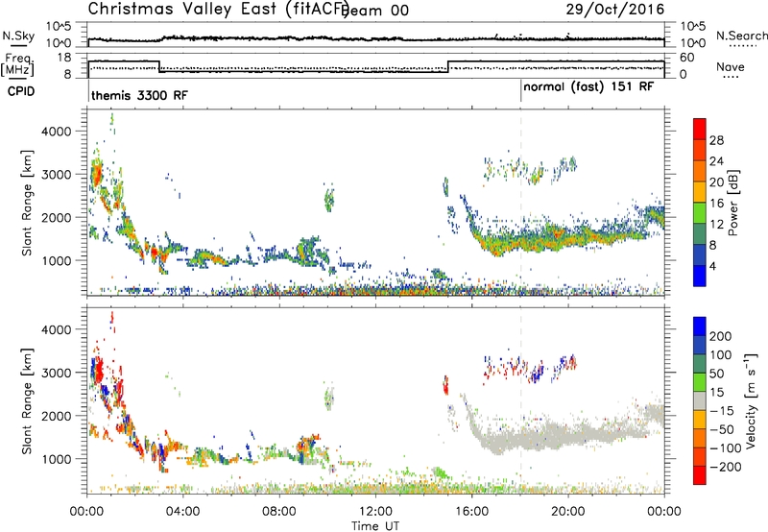Click the '4000' tick on power panel axis
The image size is (768, 532).
click(x=56, y=132)
